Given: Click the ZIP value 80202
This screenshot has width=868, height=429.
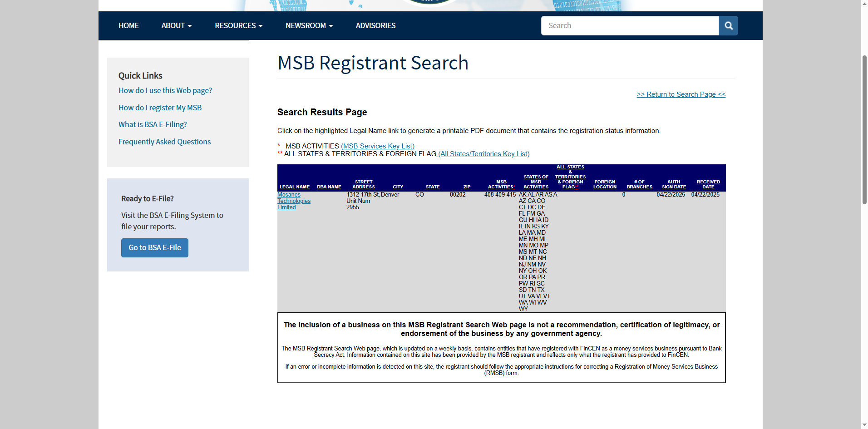Looking at the screenshot, I should tap(458, 195).
